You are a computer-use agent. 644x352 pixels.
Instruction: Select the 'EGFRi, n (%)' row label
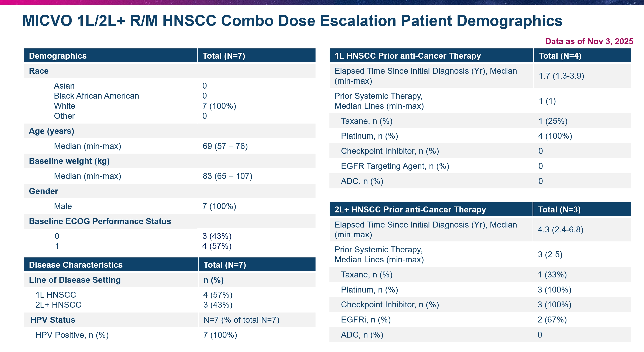[x=366, y=319]
